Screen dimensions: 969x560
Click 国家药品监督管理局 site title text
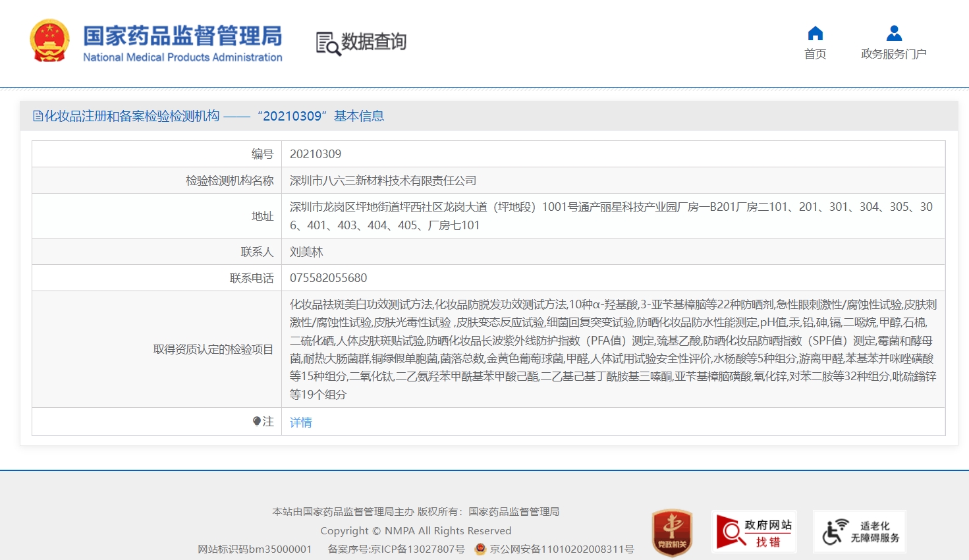coord(182,36)
